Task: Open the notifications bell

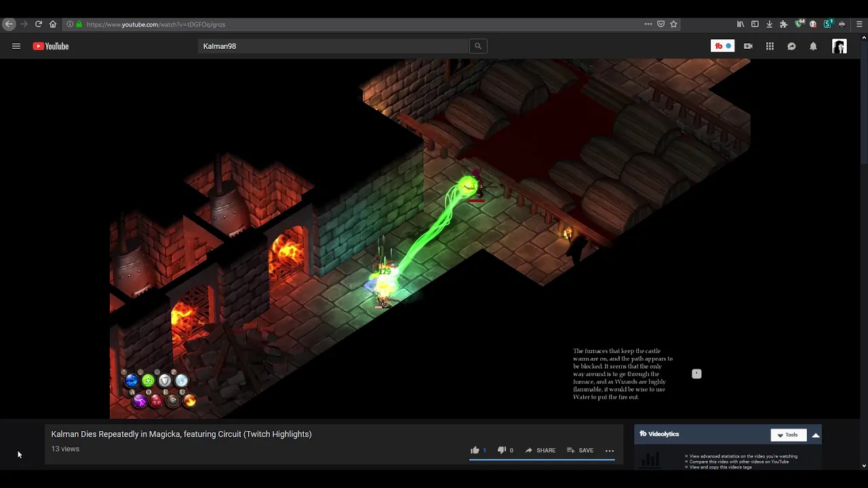Action: [813, 46]
